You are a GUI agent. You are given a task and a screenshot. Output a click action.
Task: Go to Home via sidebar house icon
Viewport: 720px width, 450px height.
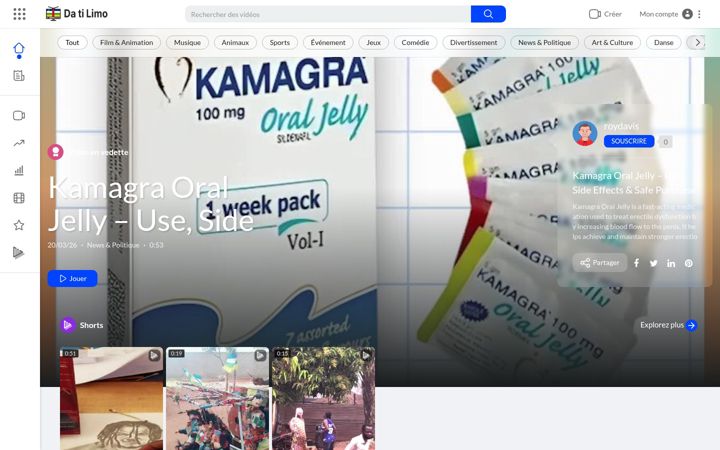[19, 48]
